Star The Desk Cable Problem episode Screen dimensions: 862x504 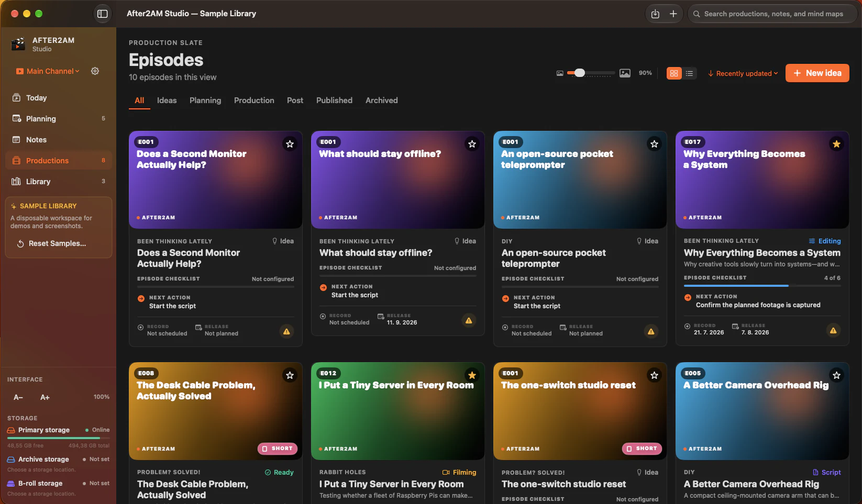pyautogui.click(x=290, y=375)
